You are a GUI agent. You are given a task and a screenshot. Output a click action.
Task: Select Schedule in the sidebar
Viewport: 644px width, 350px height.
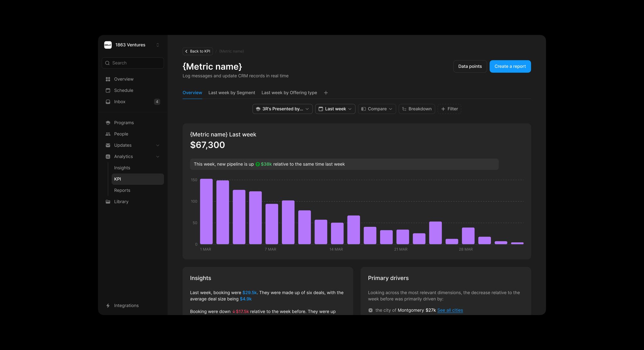[x=124, y=90]
